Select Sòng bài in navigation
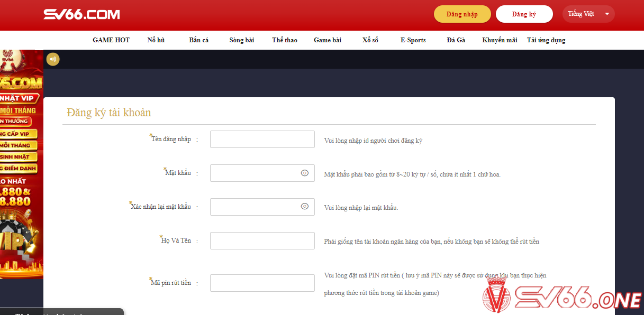The width and height of the screenshot is (644, 315). point(242,40)
